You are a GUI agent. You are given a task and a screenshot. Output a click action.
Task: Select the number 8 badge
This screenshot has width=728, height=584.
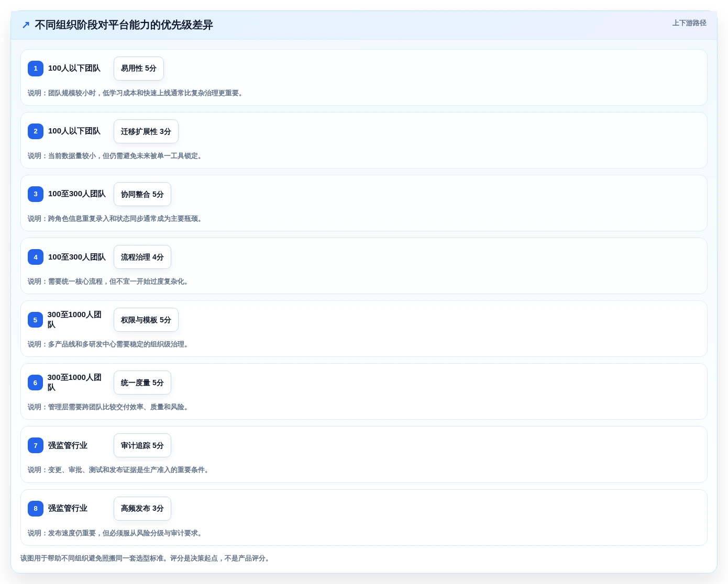(x=36, y=508)
